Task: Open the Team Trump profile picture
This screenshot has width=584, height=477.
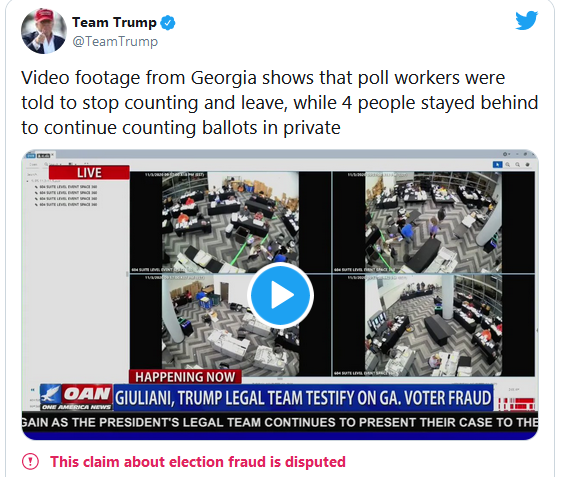Action: [44, 31]
